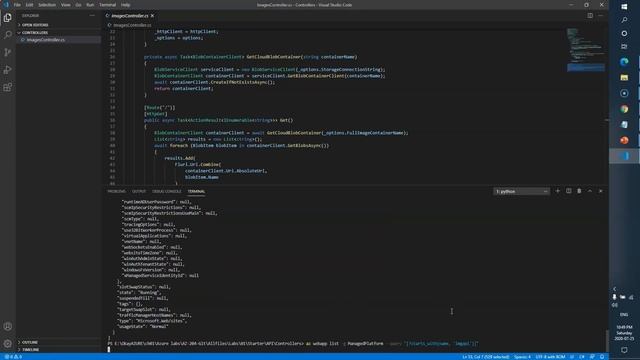
Task: Open the Accounts menu icon
Action: tap(8, 327)
